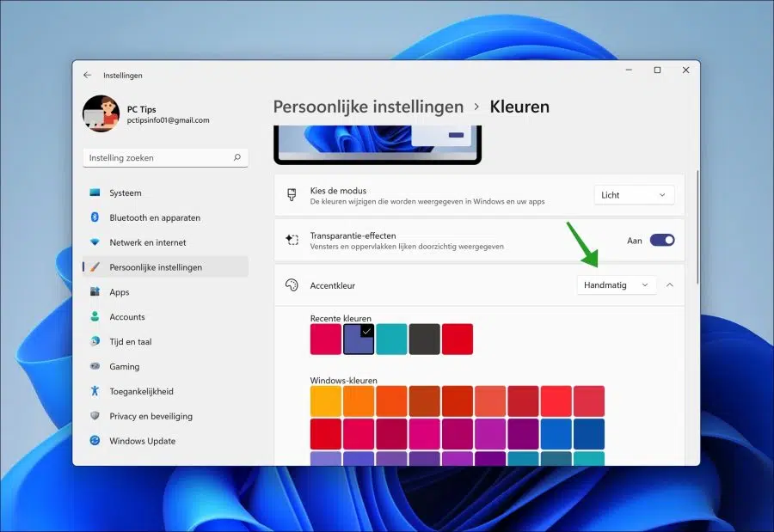This screenshot has height=532, width=774.
Task: Click the Recente kleuren label
Action: (x=341, y=318)
